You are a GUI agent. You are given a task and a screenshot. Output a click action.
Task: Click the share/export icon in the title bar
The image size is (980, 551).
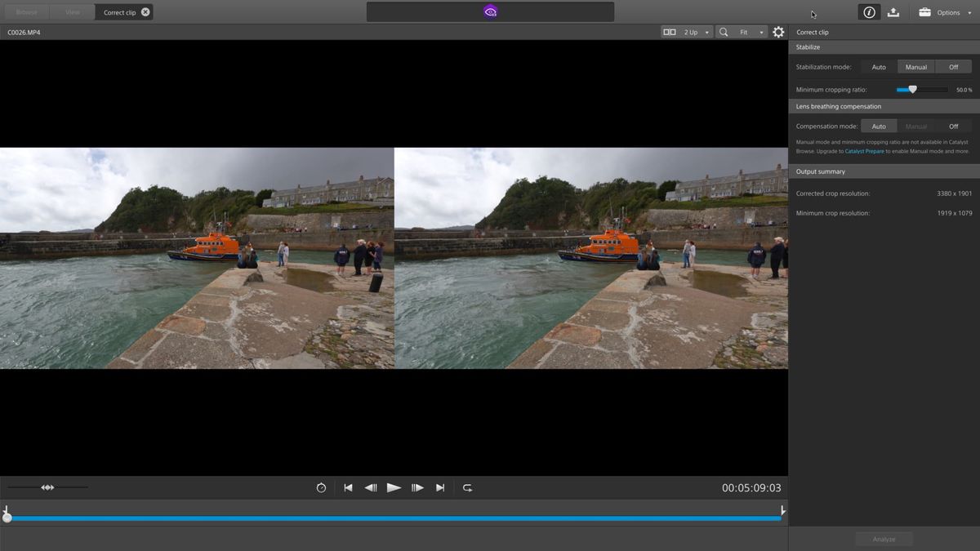click(893, 12)
